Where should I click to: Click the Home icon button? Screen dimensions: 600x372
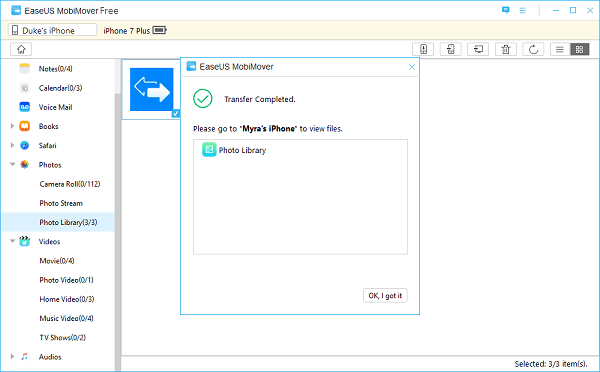[21, 49]
